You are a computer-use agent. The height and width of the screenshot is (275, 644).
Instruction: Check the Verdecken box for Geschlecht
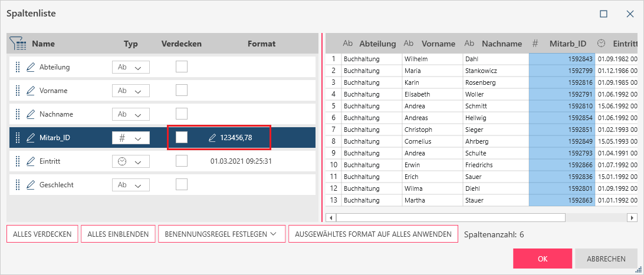coord(182,184)
